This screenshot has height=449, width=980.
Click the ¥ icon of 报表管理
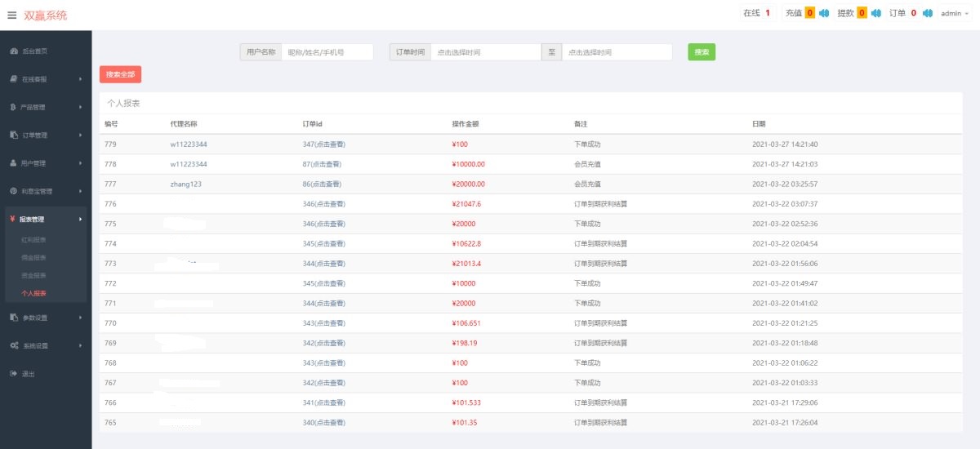point(12,219)
